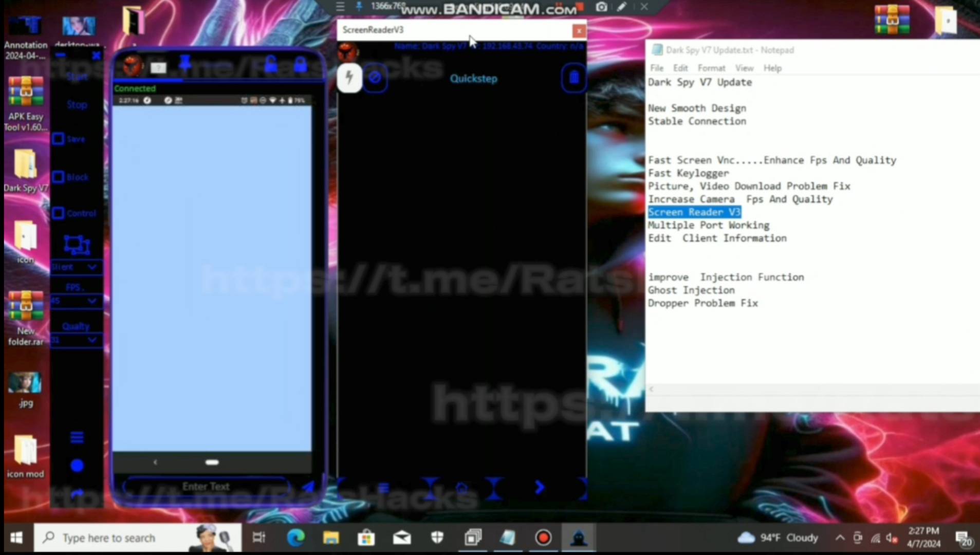Toggle the Control checkbox

click(x=59, y=213)
